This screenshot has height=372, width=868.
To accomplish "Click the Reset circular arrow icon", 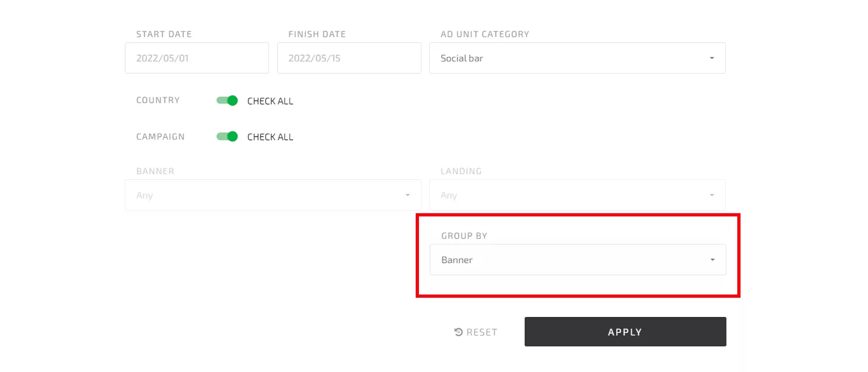I will pos(459,332).
